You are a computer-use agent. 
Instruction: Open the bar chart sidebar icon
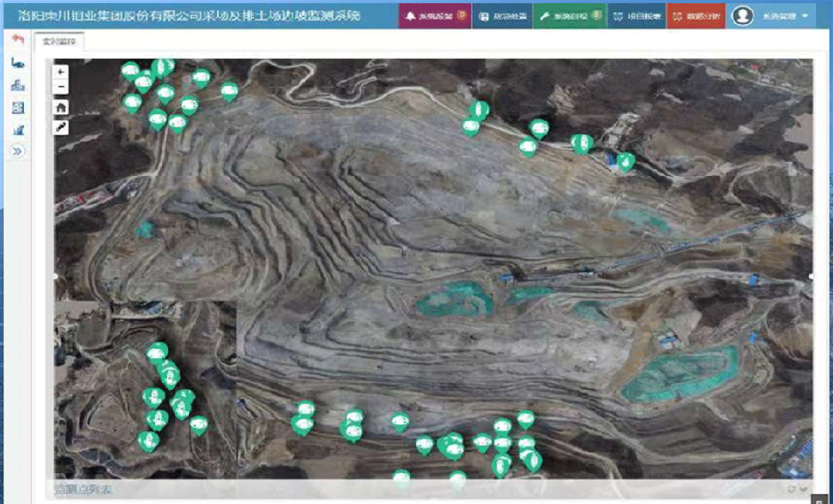pyautogui.click(x=18, y=130)
